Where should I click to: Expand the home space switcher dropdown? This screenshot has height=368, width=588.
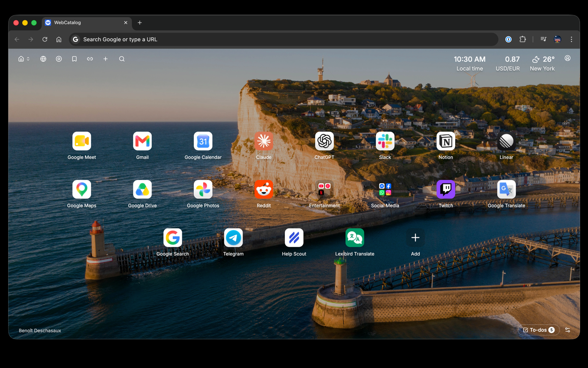(24, 59)
